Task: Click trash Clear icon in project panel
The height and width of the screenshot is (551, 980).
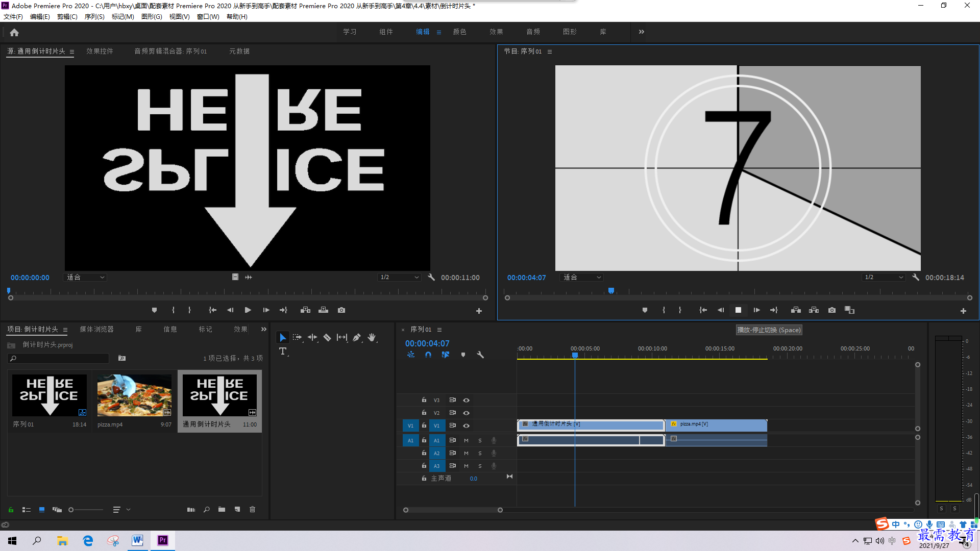Action: (252, 510)
